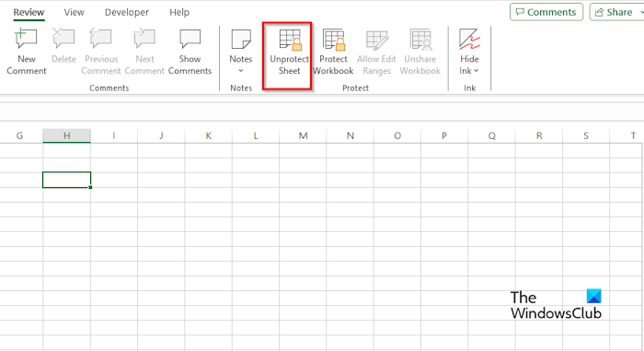Screen dimensions: 644x351
Task: Jump to Next Comment
Action: pyautogui.click(x=144, y=52)
